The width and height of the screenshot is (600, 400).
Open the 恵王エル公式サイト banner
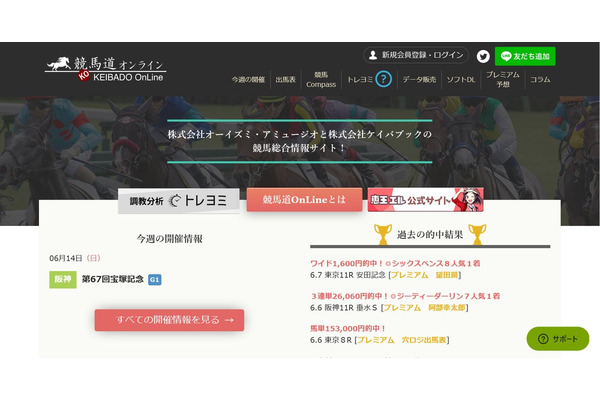(426, 199)
